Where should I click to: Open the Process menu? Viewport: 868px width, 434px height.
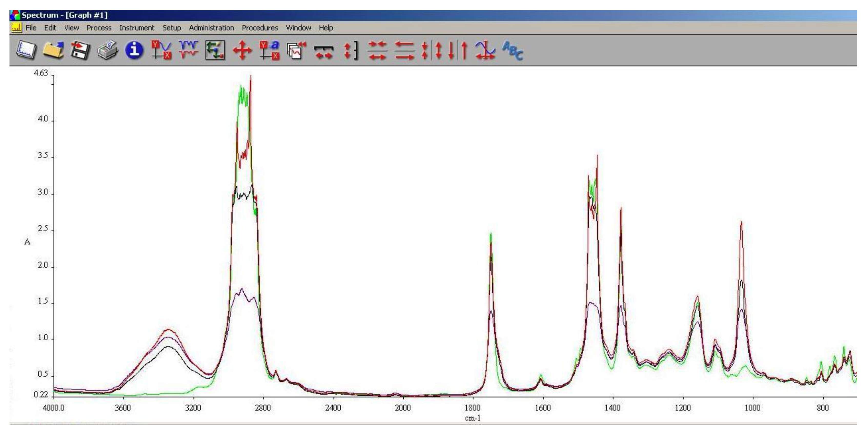[99, 28]
